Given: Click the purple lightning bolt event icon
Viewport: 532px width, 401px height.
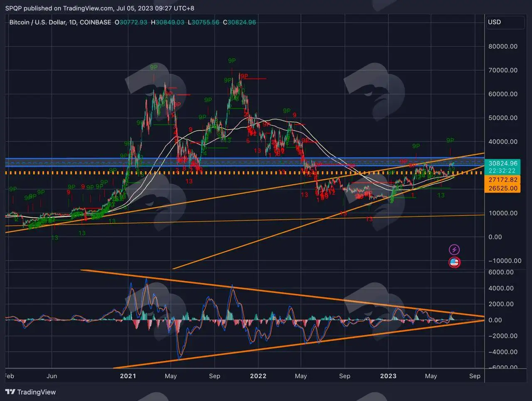Looking at the screenshot, I should (454, 250).
